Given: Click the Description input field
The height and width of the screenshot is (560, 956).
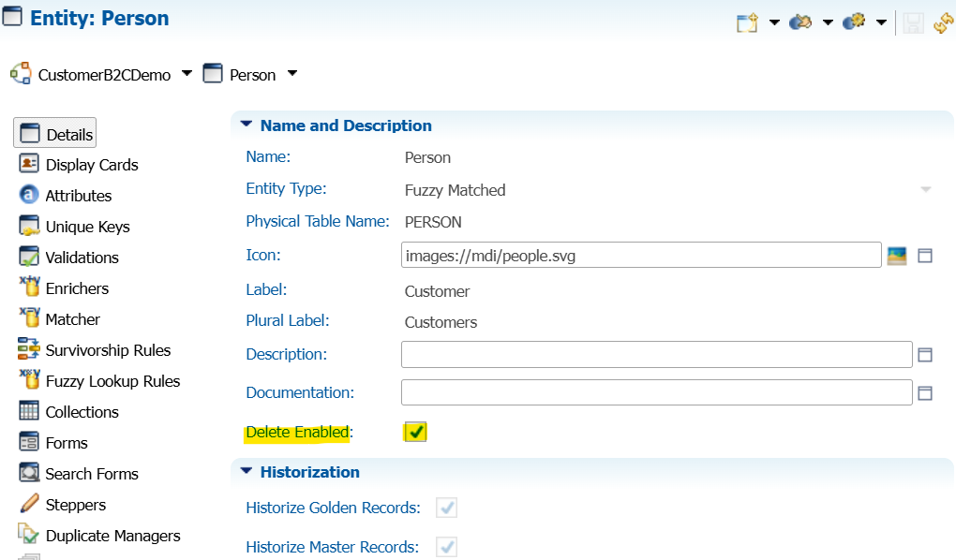Looking at the screenshot, I should pos(657,355).
